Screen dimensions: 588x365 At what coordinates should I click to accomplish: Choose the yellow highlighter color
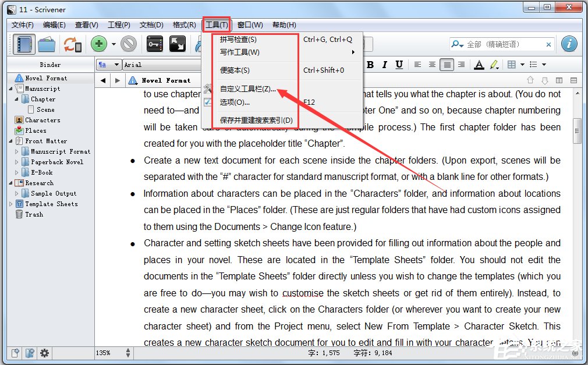(x=494, y=65)
